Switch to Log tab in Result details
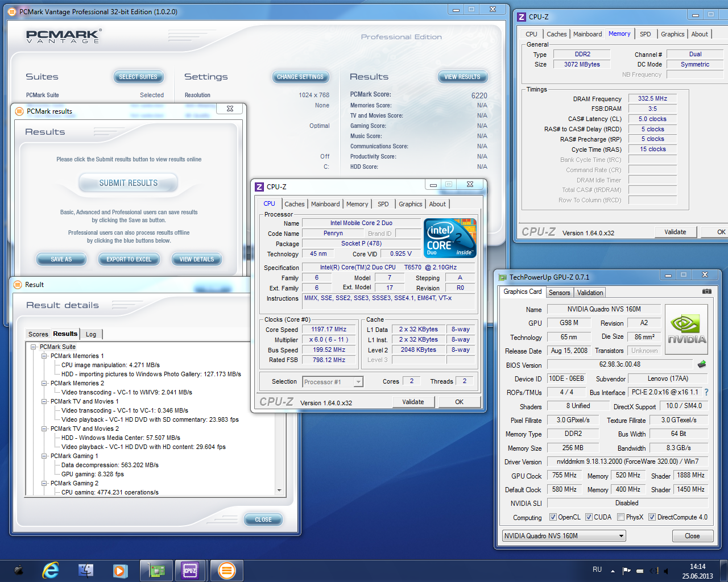Screen dimensions: 728x582 coord(91,334)
